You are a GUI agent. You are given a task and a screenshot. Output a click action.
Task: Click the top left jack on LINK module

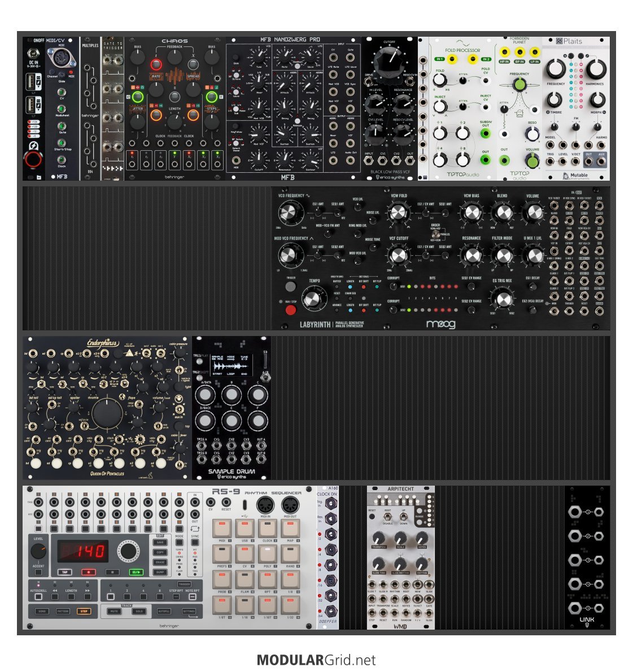point(575,512)
